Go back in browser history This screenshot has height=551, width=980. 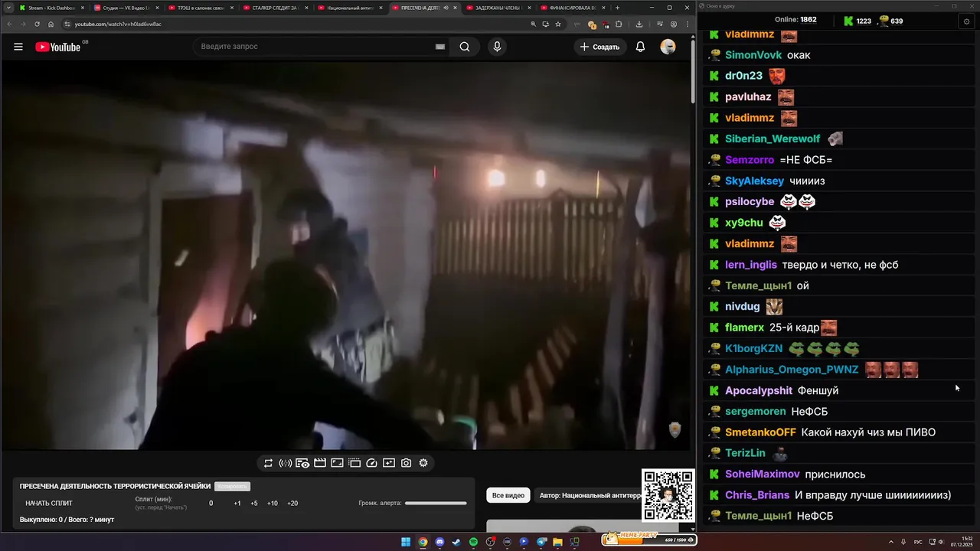point(10,24)
